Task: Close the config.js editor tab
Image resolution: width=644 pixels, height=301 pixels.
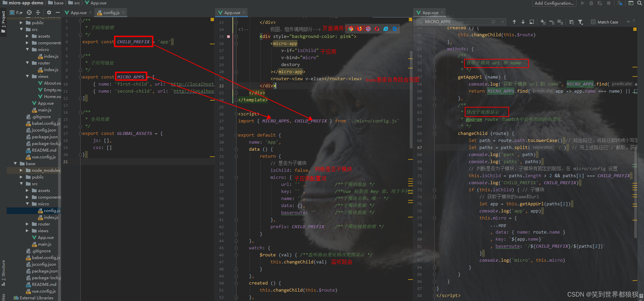Action: pyautogui.click(x=123, y=12)
